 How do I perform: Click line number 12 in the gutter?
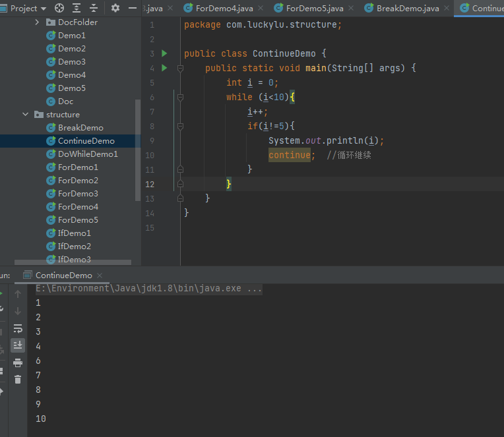click(150, 185)
